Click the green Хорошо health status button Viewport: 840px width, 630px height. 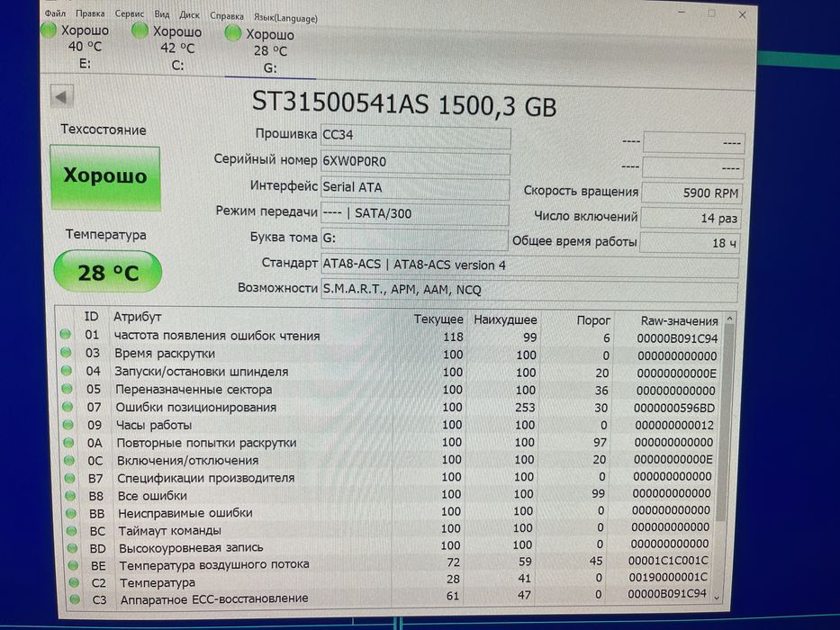click(x=105, y=178)
